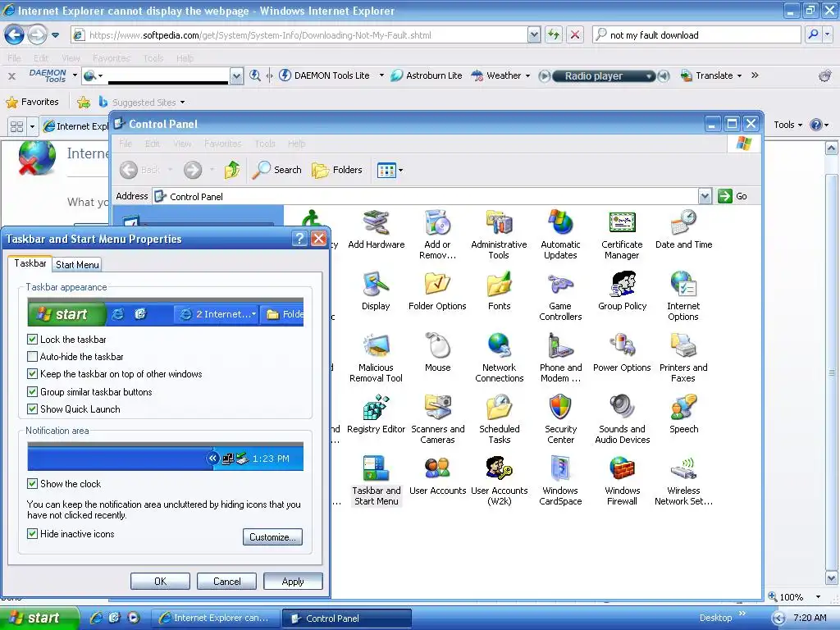The width and height of the screenshot is (840, 630).
Task: Click OK in Taskbar Properties
Action: 160,582
